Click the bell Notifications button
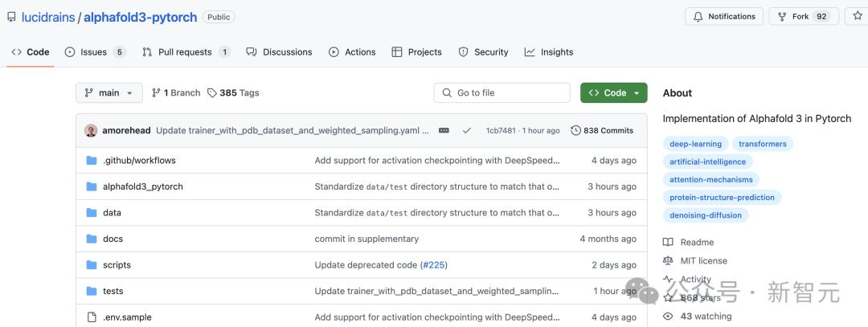The width and height of the screenshot is (868, 327). 724,16
